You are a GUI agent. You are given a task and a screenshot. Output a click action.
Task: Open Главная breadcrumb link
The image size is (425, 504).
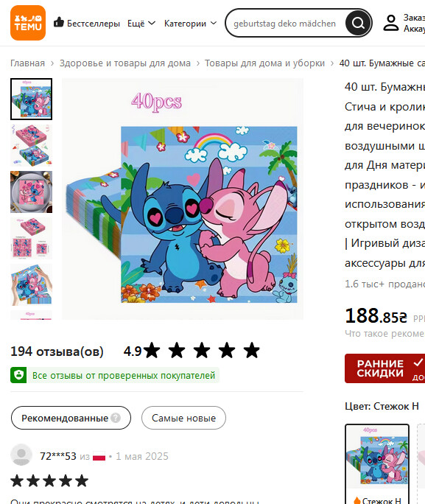(x=28, y=63)
